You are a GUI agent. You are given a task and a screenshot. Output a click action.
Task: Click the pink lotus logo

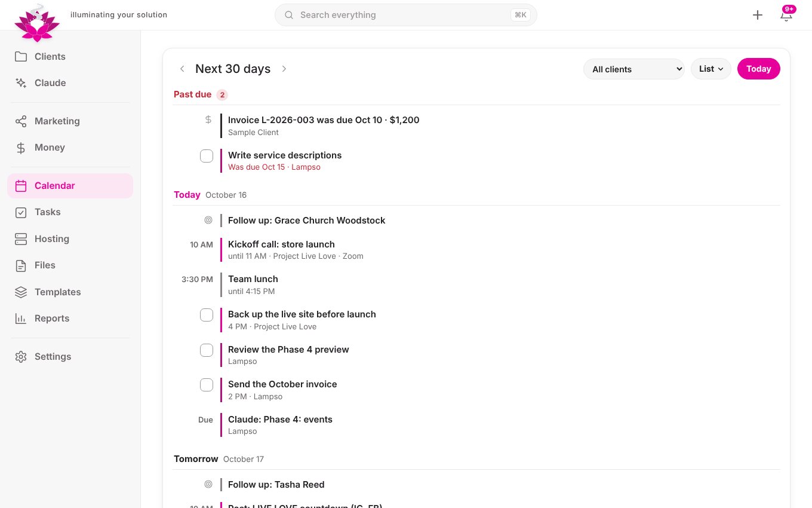click(37, 23)
